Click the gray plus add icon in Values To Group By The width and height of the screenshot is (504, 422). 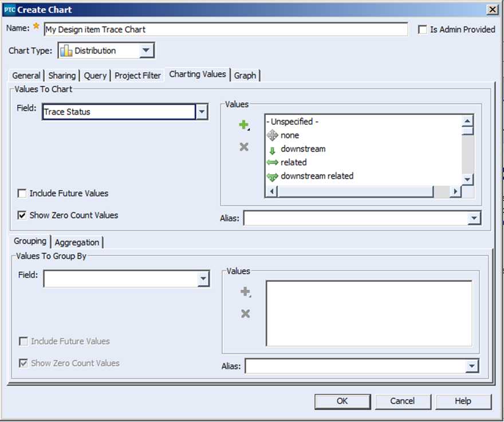(246, 292)
